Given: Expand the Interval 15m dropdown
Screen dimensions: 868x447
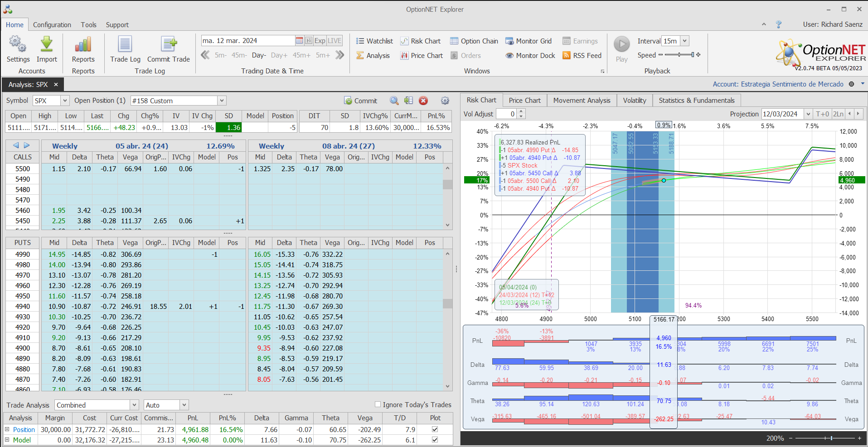Looking at the screenshot, I should [x=684, y=41].
